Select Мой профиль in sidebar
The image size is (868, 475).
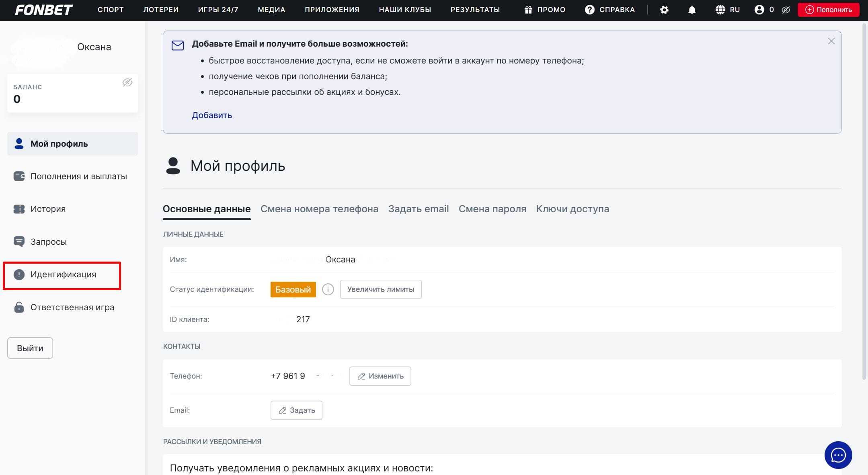tap(73, 143)
